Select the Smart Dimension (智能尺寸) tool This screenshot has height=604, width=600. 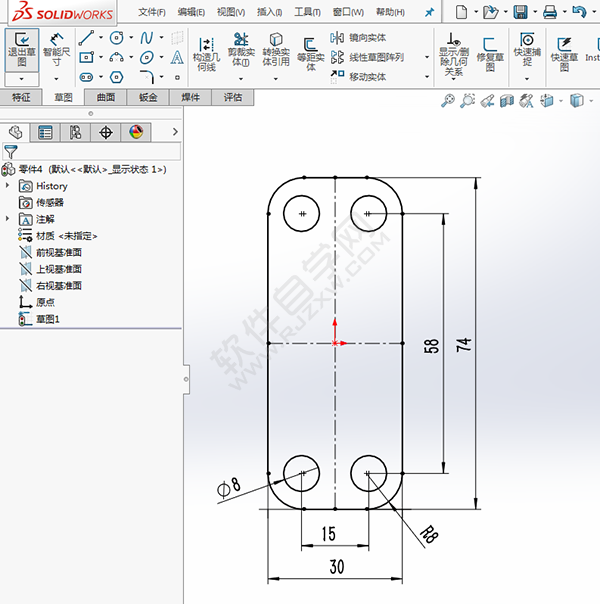[56, 50]
